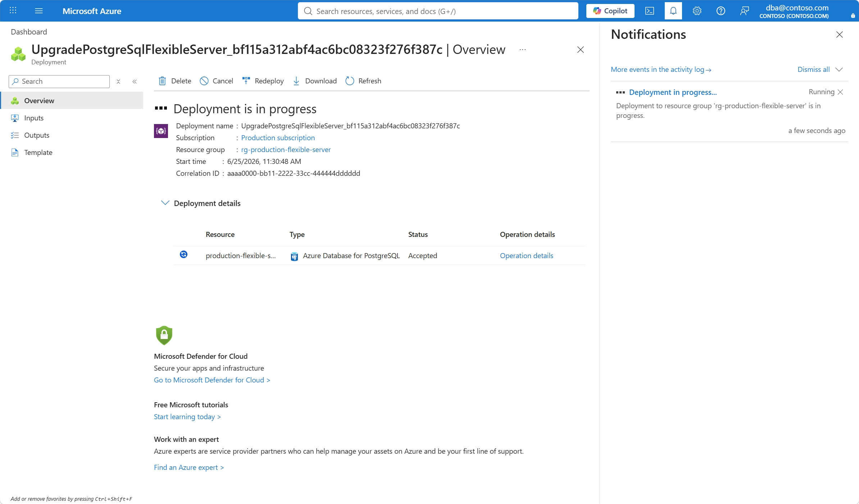
Task: Launch Copilot from the header
Action: pyautogui.click(x=610, y=11)
